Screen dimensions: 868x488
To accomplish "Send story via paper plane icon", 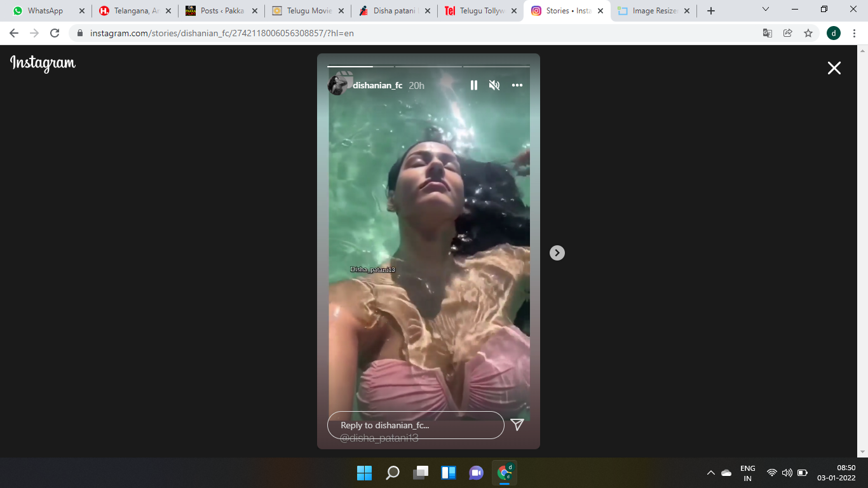I will (517, 424).
